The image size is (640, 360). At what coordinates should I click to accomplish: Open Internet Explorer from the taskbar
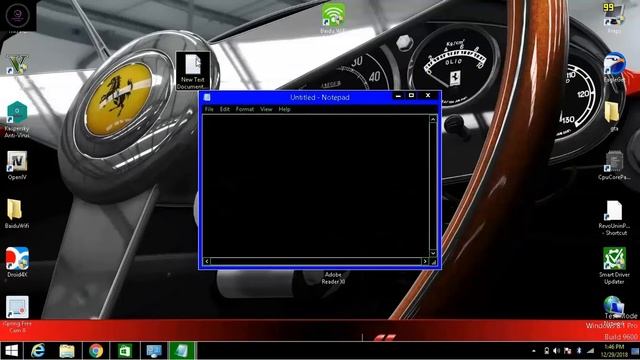coord(38,351)
